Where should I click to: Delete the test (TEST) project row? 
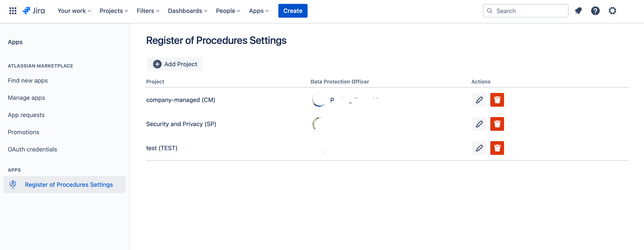497,148
